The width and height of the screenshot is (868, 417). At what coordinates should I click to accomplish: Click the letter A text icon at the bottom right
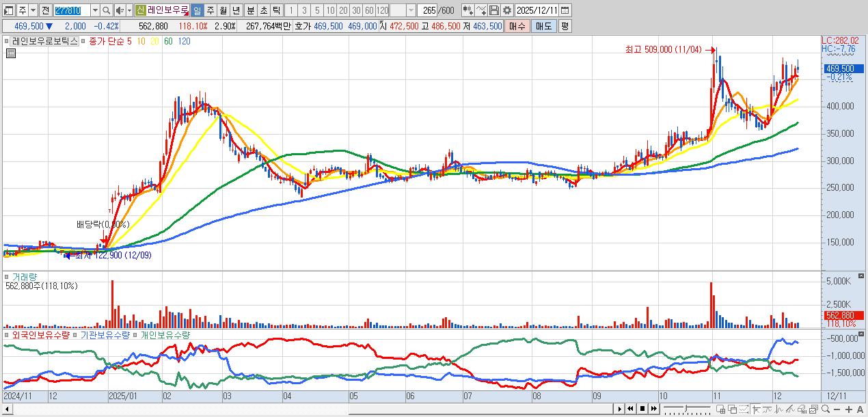click(x=860, y=409)
